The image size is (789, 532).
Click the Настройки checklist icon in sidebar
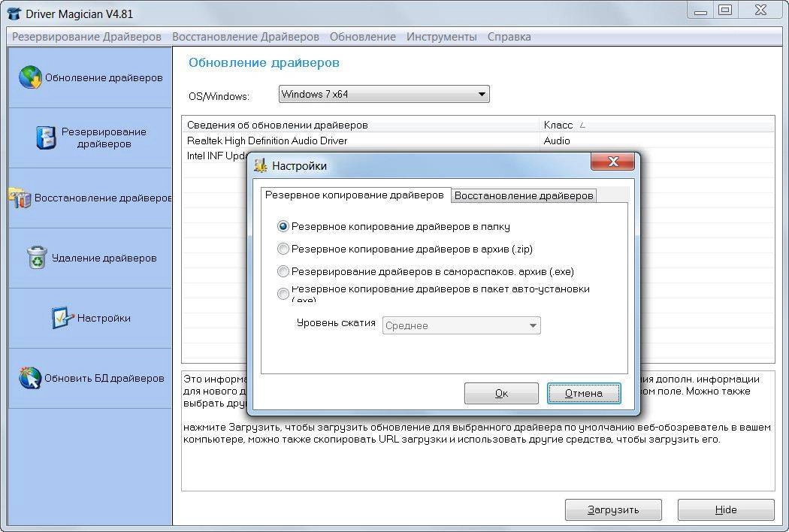[62, 318]
